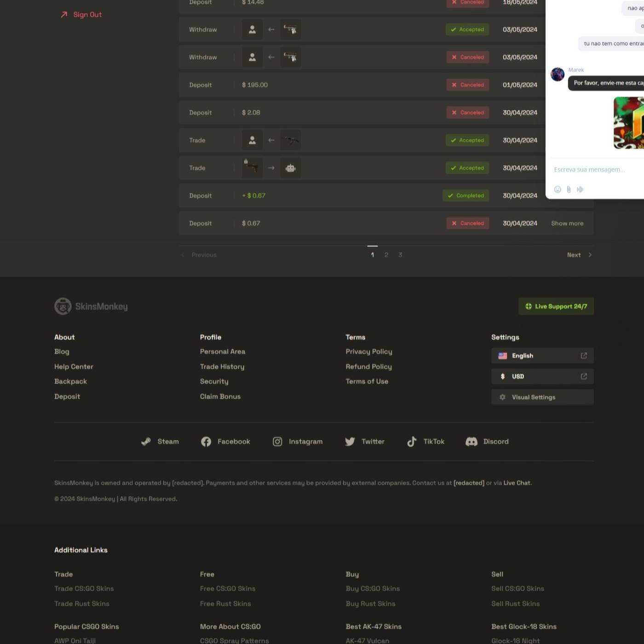This screenshot has height=644, width=644.
Task: Click the Live Support 24/7 button
Action: coord(556,306)
